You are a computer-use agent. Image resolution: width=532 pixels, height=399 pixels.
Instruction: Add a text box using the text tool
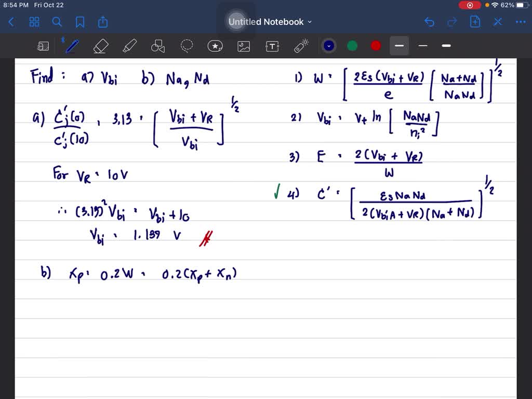(272, 46)
